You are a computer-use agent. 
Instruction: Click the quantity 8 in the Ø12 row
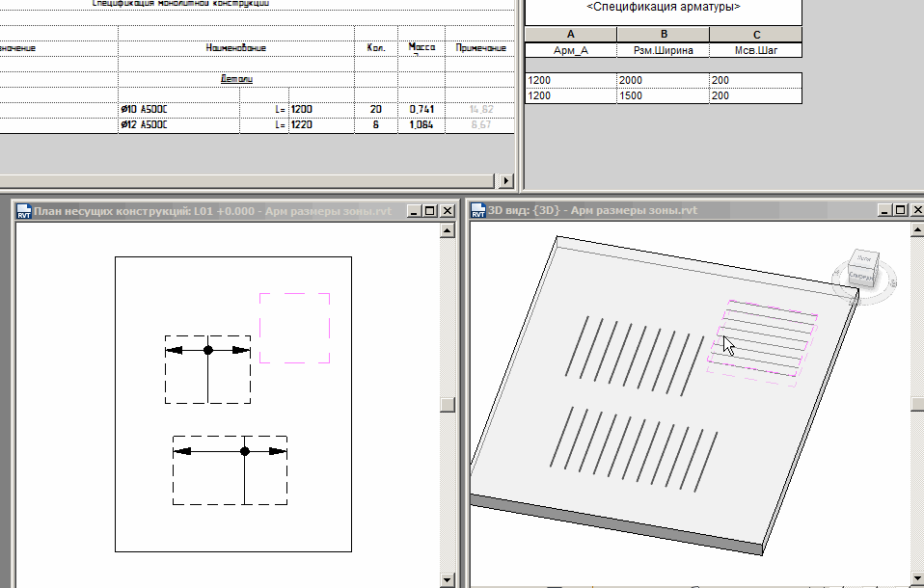click(376, 124)
